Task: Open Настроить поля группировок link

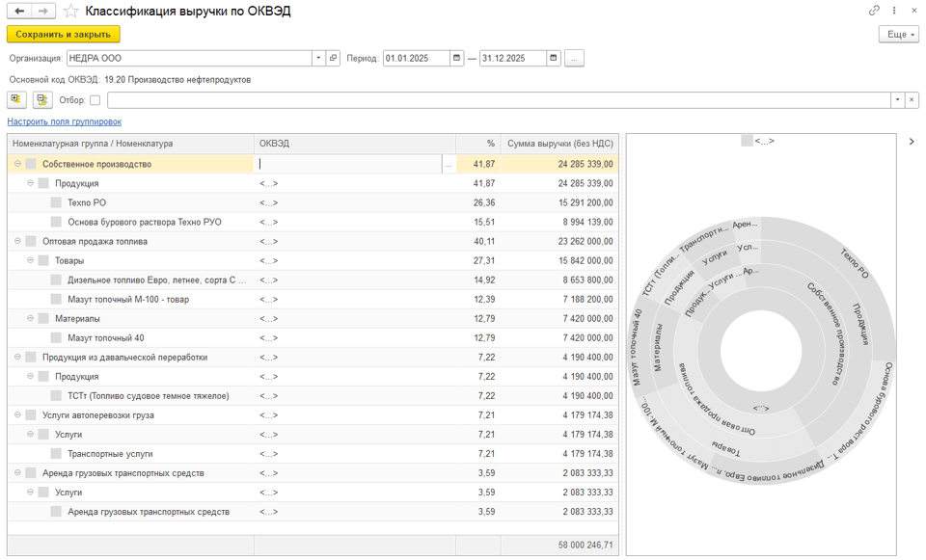Action: point(65,121)
